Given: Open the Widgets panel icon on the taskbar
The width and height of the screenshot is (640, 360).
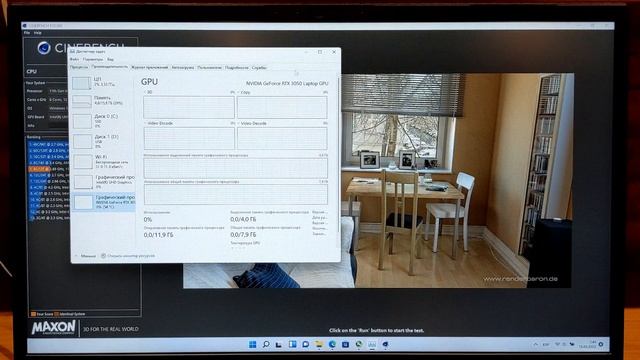Looking at the screenshot, I should pyautogui.click(x=292, y=344).
